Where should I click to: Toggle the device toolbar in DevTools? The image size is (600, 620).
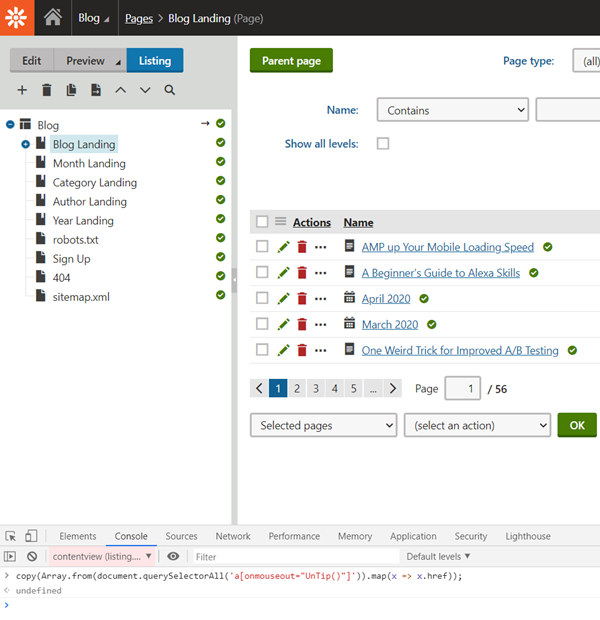[31, 536]
